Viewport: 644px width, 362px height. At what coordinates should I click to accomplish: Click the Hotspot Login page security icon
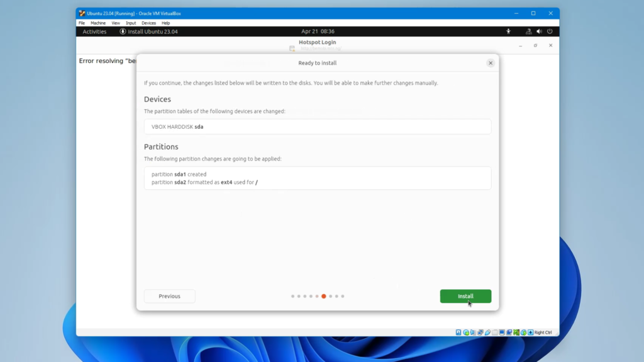tap(292, 48)
